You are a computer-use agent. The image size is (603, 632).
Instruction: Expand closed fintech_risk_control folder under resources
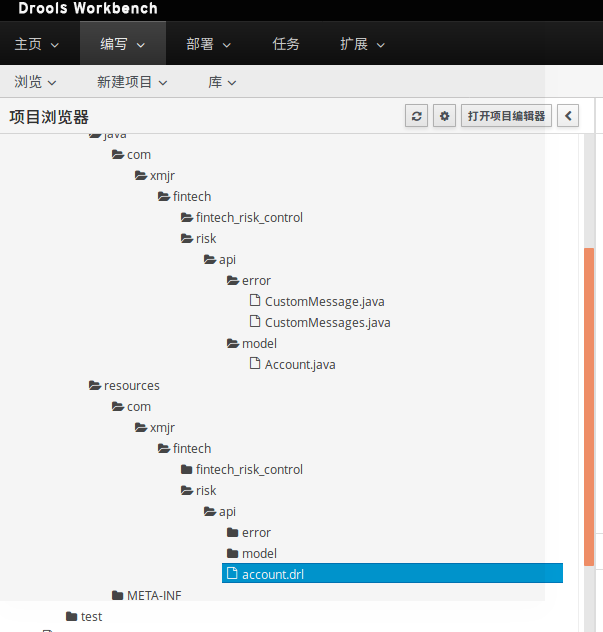pyautogui.click(x=242, y=469)
